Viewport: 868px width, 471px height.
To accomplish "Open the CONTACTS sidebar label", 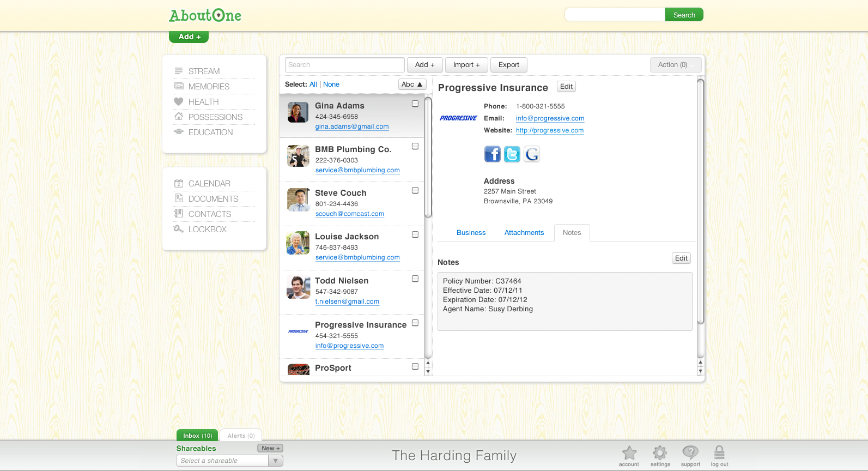I will 210,214.
